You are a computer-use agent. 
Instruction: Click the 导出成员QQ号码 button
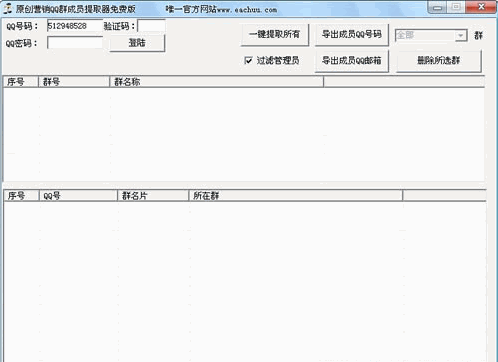pos(352,34)
